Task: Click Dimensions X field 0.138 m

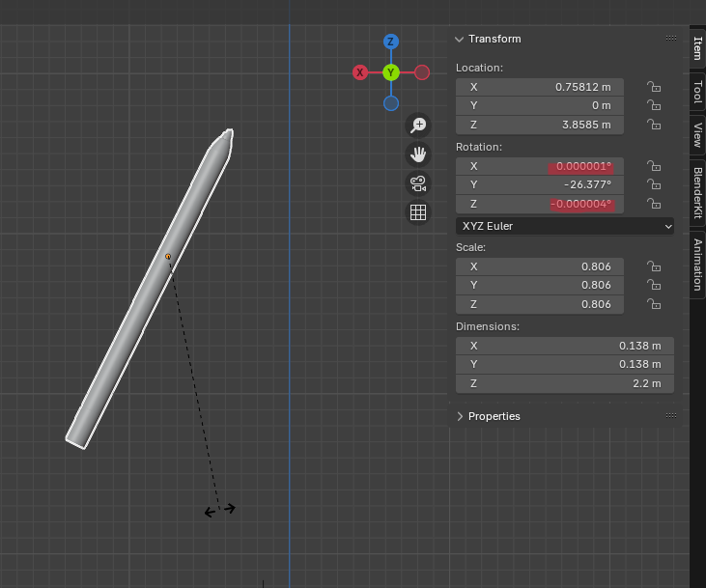Action: pyautogui.click(x=565, y=346)
